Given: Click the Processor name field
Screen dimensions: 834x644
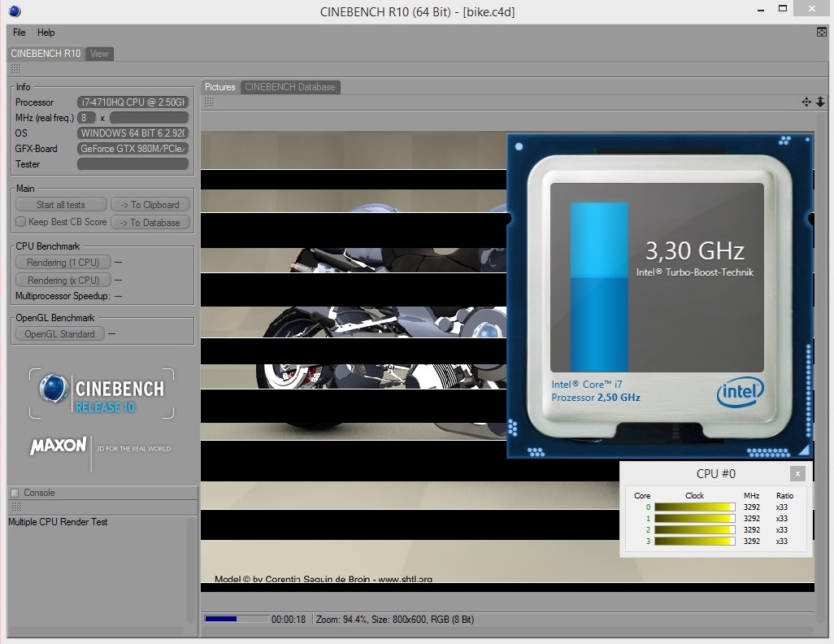Looking at the screenshot, I should [x=133, y=102].
